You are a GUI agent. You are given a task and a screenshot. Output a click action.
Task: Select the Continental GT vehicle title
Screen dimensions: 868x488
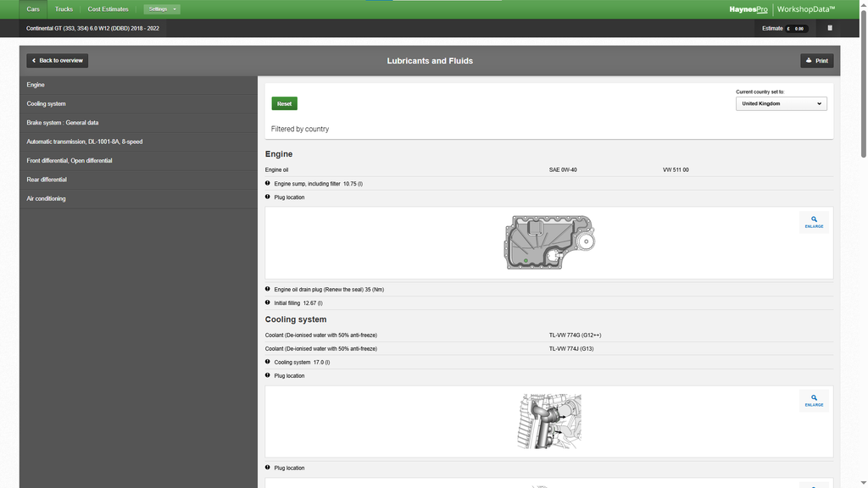coord(92,28)
